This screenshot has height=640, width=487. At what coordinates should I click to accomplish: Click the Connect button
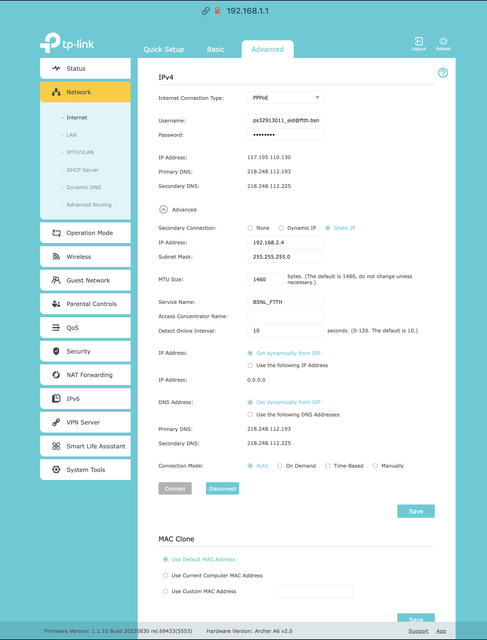pyautogui.click(x=175, y=489)
